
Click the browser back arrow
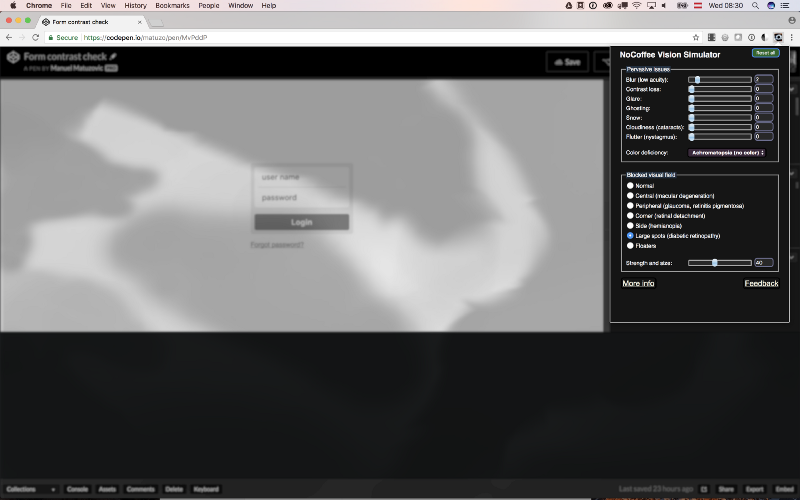pyautogui.click(x=9, y=37)
